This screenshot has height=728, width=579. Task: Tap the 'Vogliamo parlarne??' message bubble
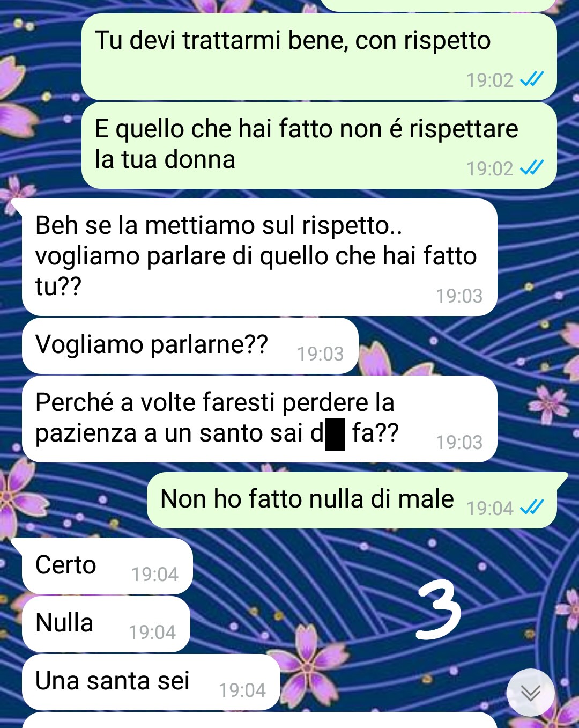[190, 345]
